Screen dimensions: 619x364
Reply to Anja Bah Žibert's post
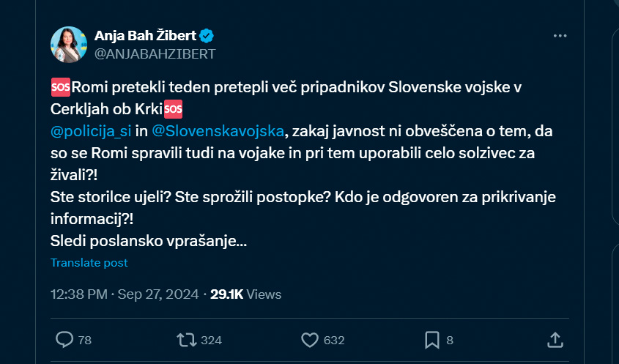(65, 339)
